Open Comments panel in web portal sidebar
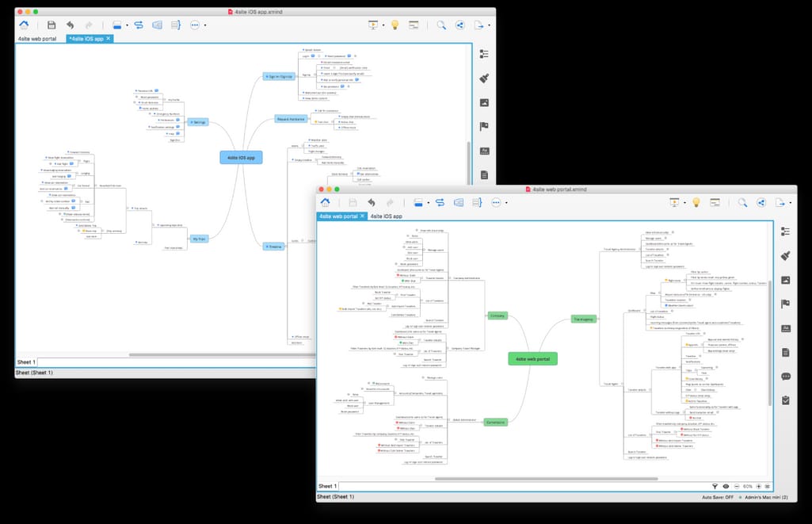Screen dimensions: 812x524 (786, 377)
